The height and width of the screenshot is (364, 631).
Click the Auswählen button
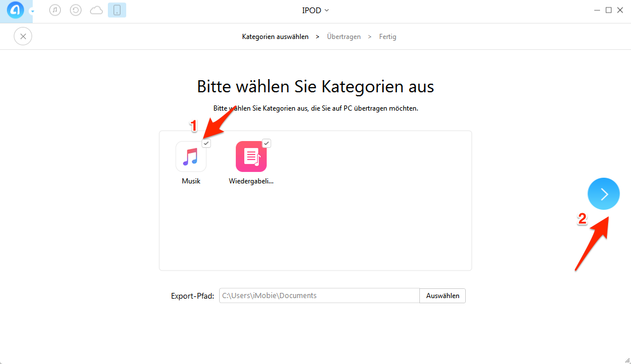[443, 296]
